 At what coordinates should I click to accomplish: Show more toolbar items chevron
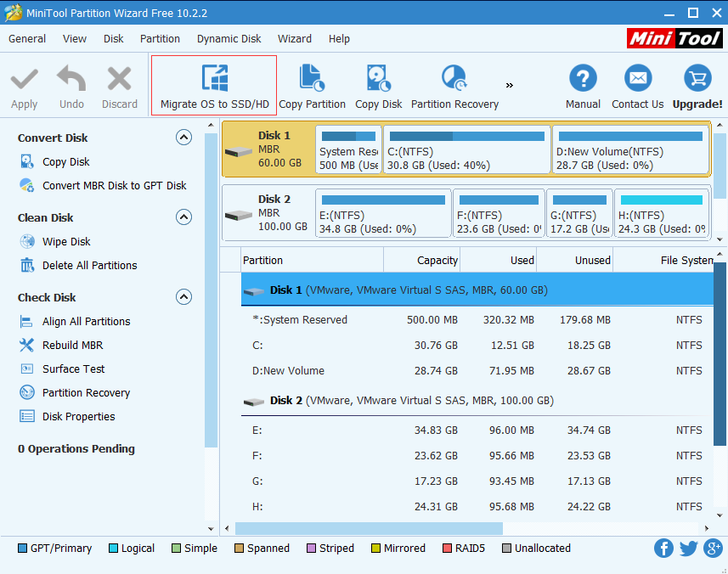(x=510, y=86)
